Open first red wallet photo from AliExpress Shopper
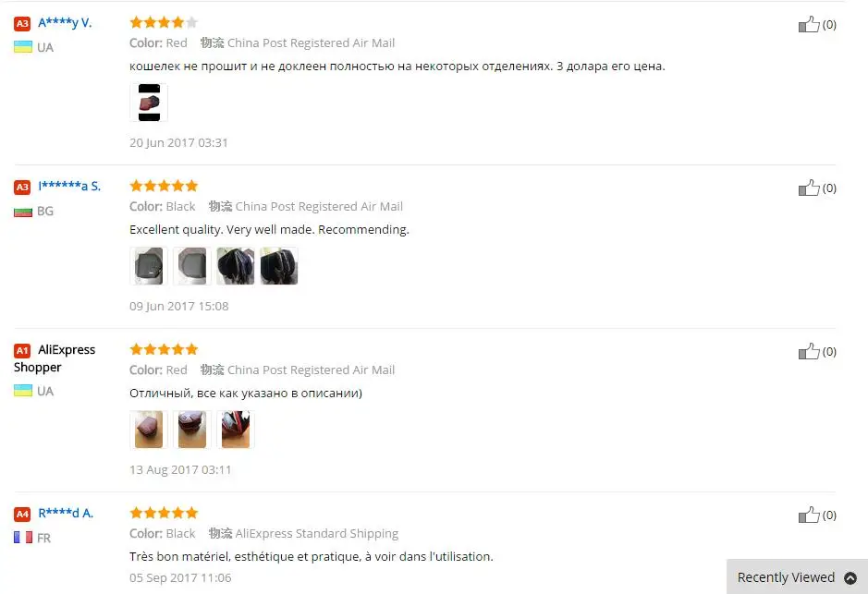Viewport: 868px width, 594px height. coord(149,430)
